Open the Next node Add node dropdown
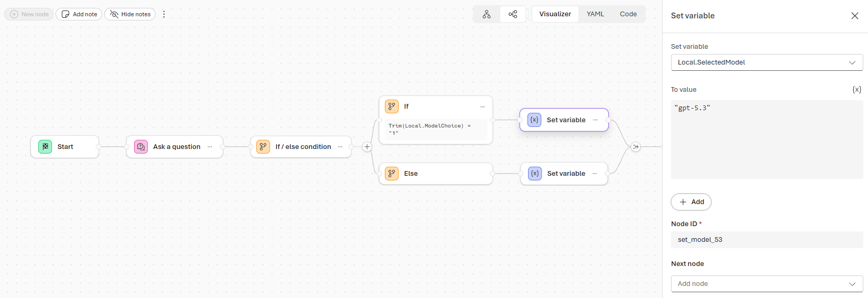 coord(766,284)
